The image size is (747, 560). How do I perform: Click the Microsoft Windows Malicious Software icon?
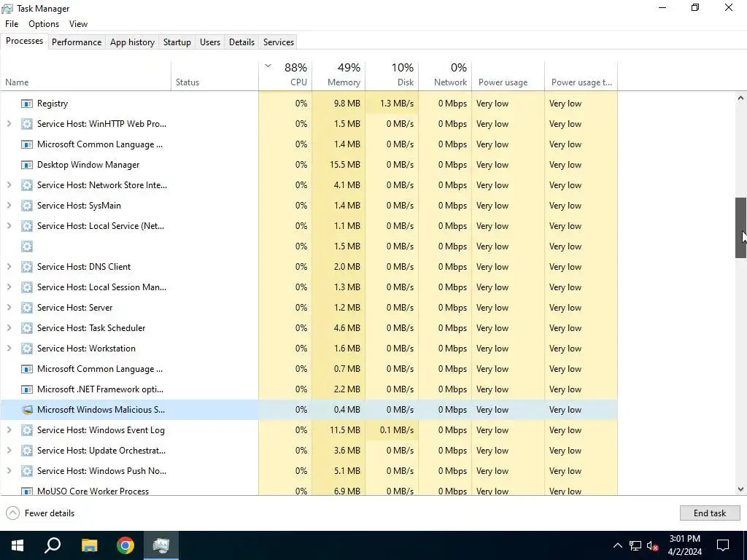(x=27, y=410)
